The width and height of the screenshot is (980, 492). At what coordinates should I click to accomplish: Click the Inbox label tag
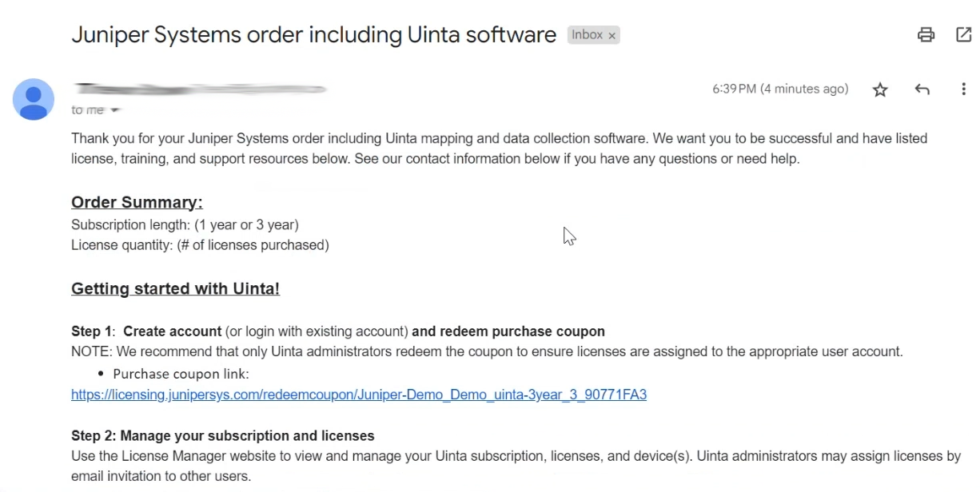coord(587,35)
